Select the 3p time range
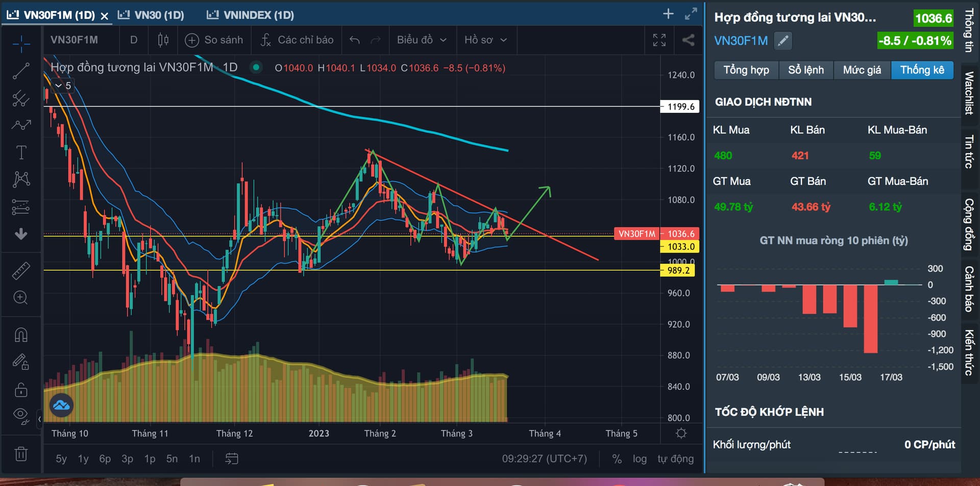980x486 pixels. coord(127,459)
